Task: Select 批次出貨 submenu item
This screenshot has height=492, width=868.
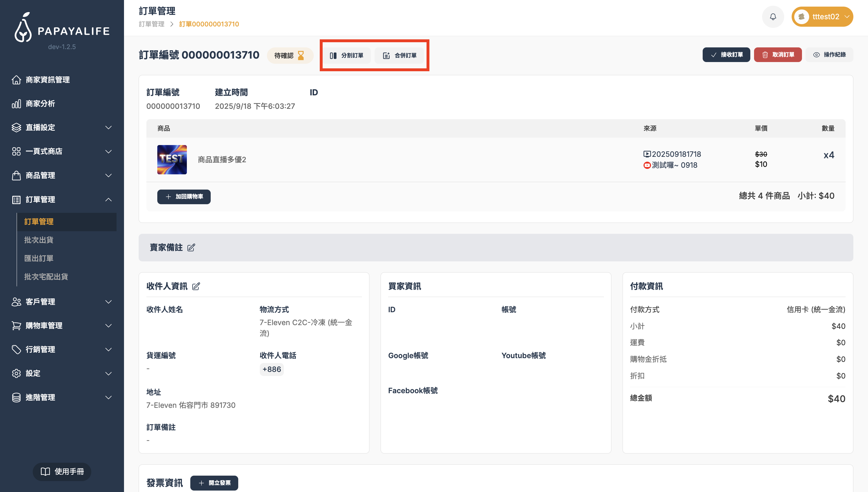Action: [38, 240]
